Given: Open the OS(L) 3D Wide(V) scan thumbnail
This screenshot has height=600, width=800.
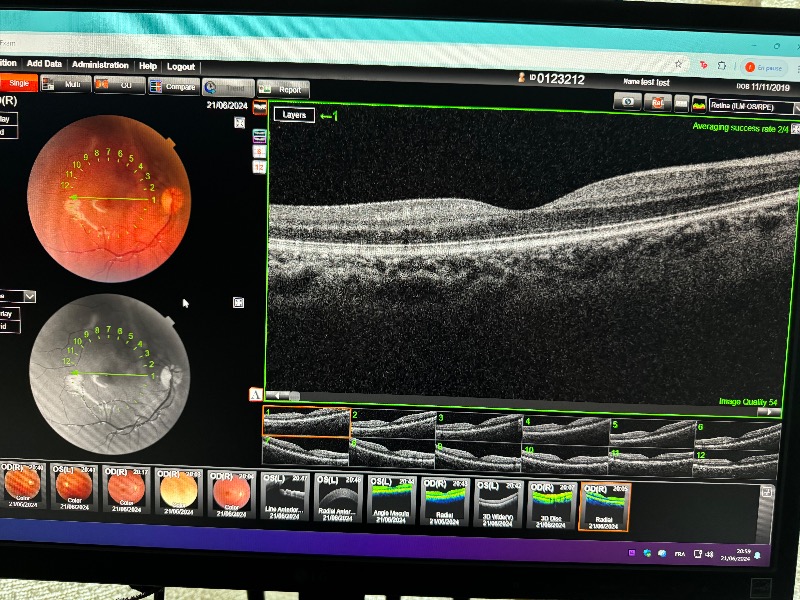Looking at the screenshot, I should pos(498,503).
